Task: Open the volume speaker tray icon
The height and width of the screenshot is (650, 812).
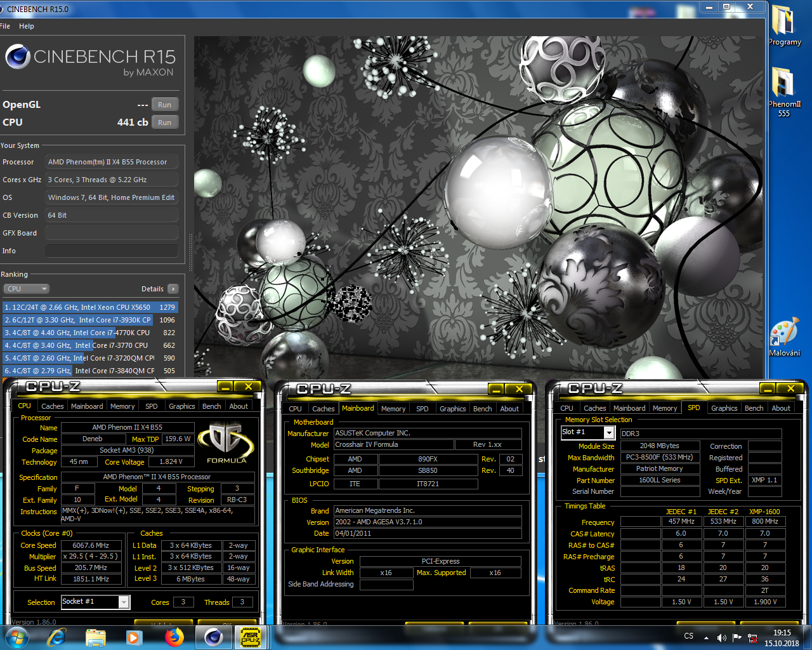Action: pyautogui.click(x=721, y=637)
